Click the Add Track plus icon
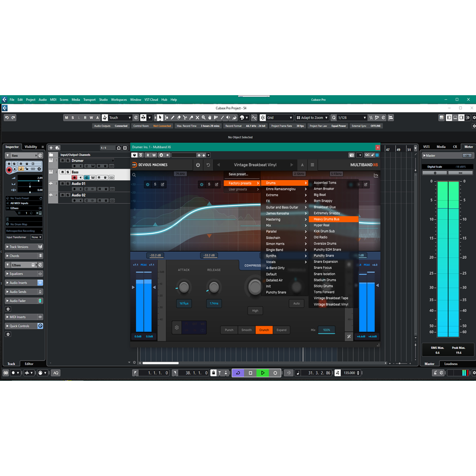Image resolution: width=476 pixels, height=476 pixels. point(51,148)
